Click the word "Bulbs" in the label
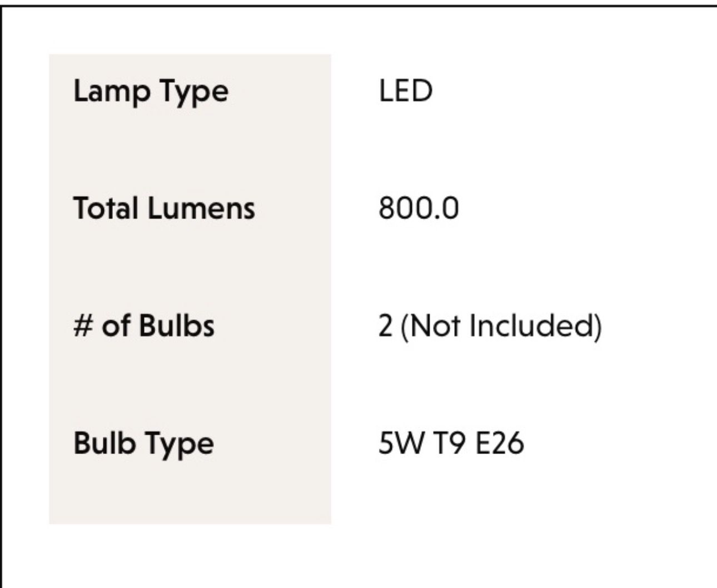The height and width of the screenshot is (588, 717). tap(176, 326)
